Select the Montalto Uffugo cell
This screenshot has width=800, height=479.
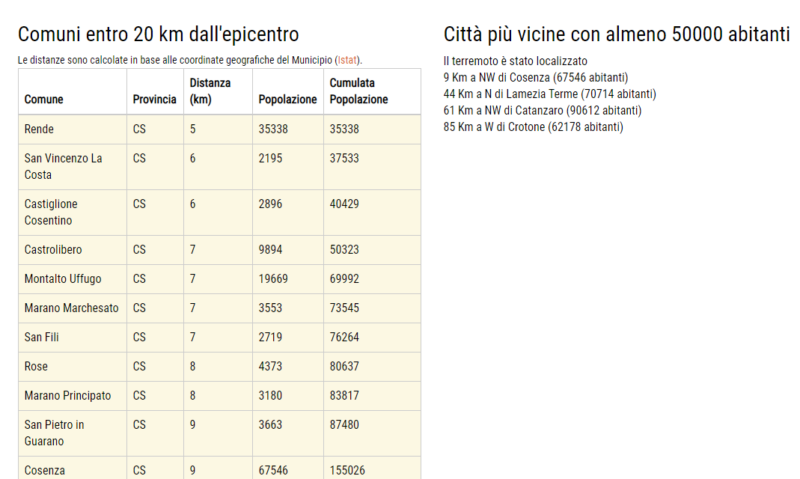click(72, 279)
